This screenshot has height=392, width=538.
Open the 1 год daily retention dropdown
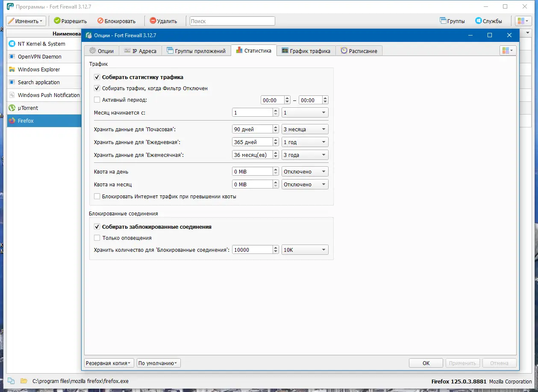click(305, 142)
